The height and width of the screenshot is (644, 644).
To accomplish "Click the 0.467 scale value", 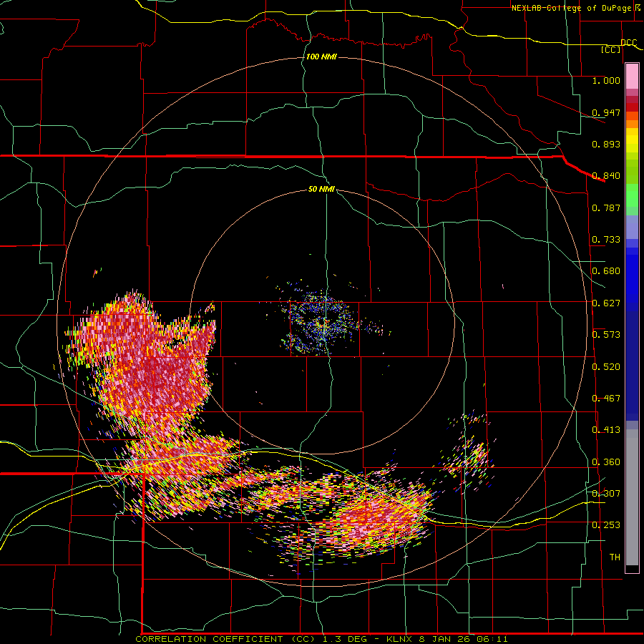I will click(606, 399).
